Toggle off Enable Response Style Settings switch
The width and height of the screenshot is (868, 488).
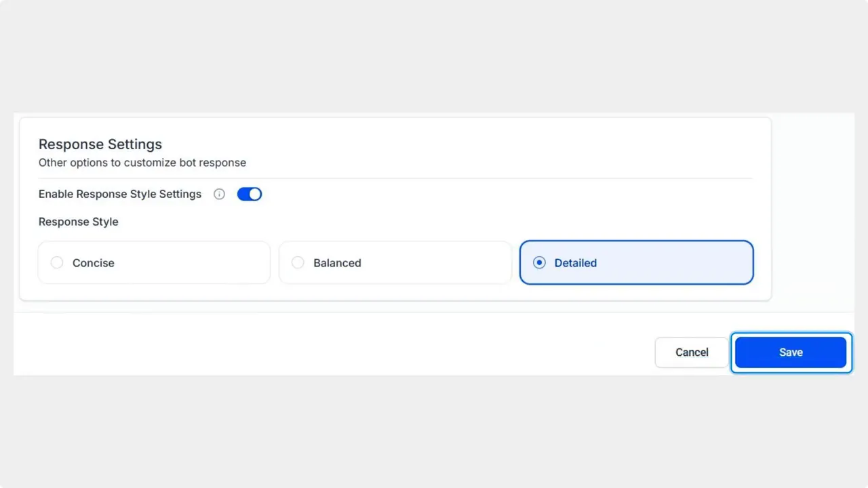point(250,194)
